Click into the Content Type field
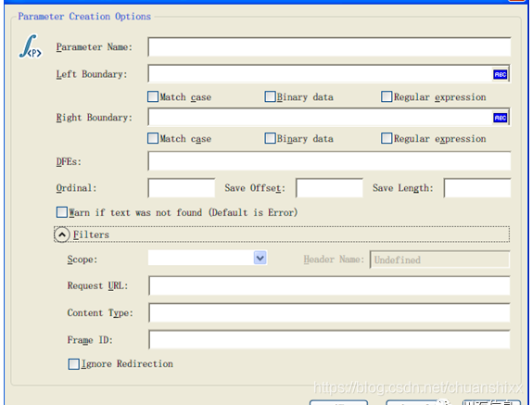This screenshot has height=405, width=532. [x=329, y=312]
